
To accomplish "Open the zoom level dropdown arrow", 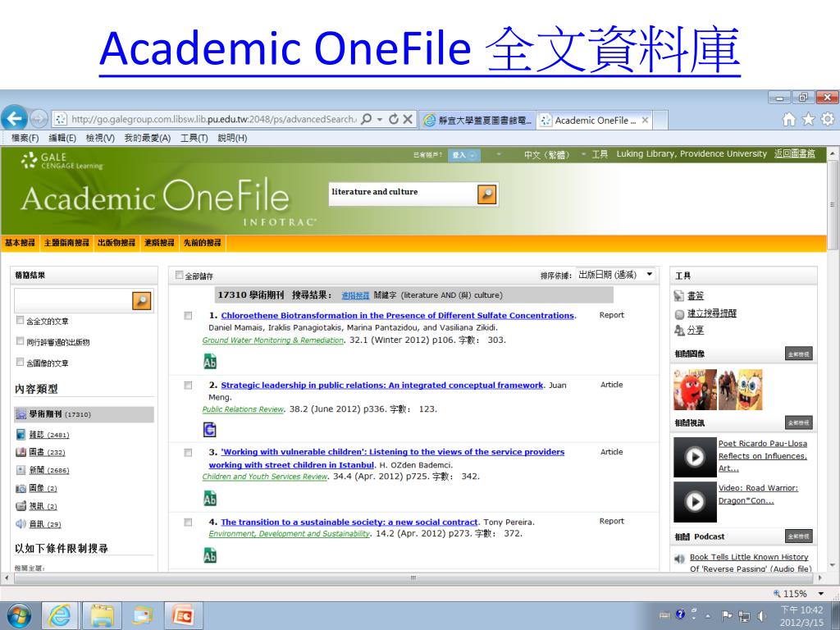I will (820, 594).
